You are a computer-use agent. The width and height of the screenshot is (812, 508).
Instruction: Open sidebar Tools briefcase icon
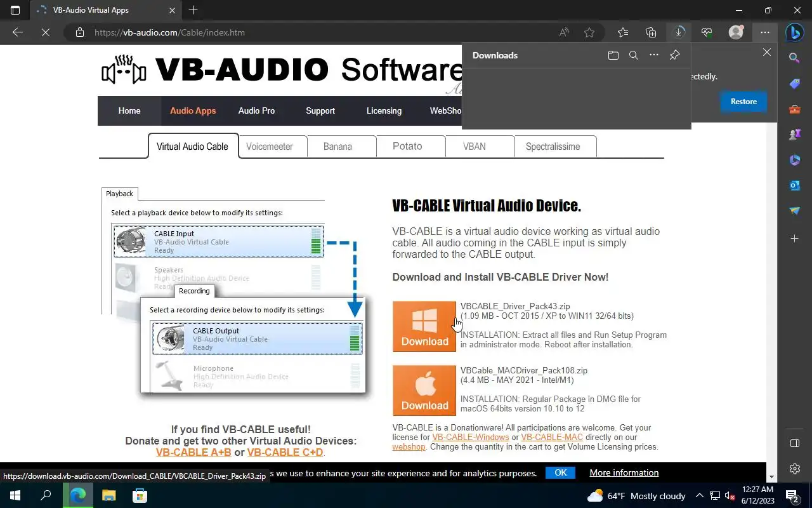(x=794, y=109)
